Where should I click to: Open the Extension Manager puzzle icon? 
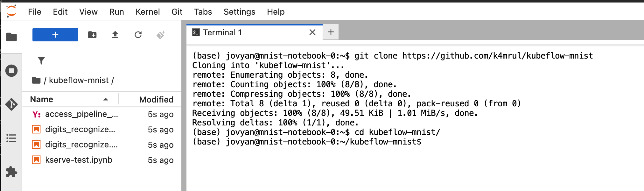coord(11,172)
